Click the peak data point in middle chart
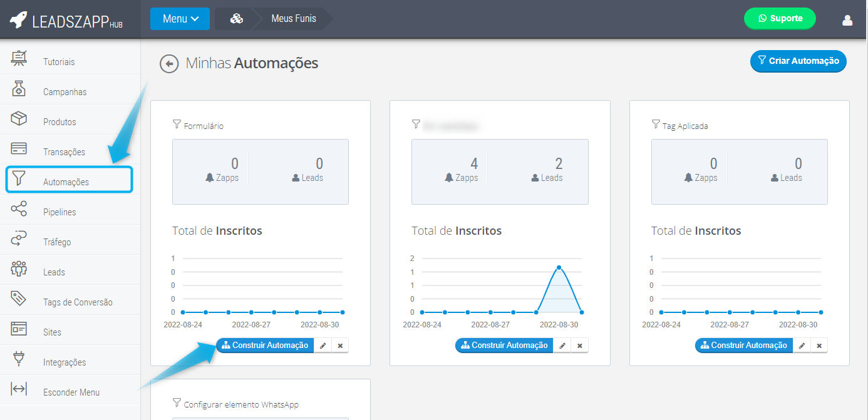 click(x=559, y=267)
